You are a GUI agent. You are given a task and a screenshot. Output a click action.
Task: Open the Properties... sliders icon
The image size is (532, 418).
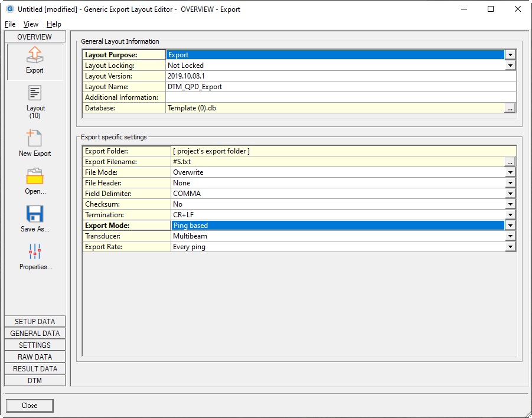tap(35, 252)
